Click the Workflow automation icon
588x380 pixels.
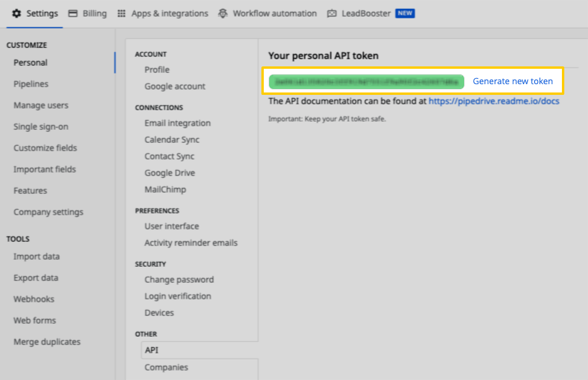223,13
